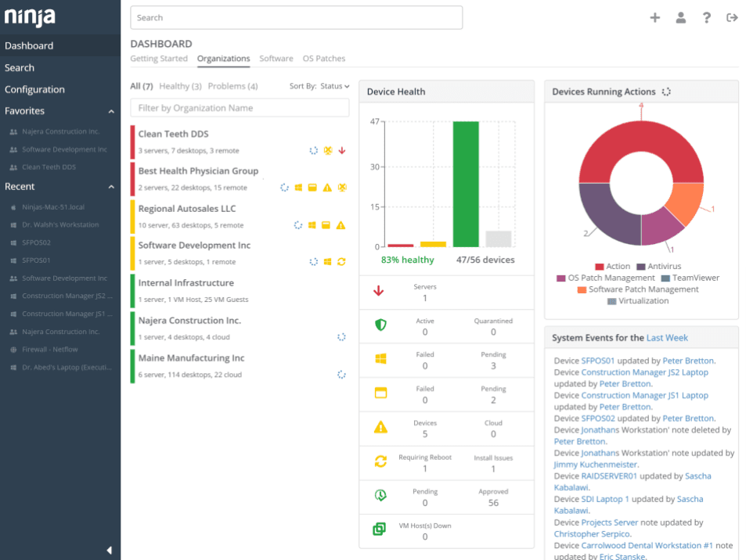Click green healthy bar in chart
The image size is (746, 560).
click(466, 184)
